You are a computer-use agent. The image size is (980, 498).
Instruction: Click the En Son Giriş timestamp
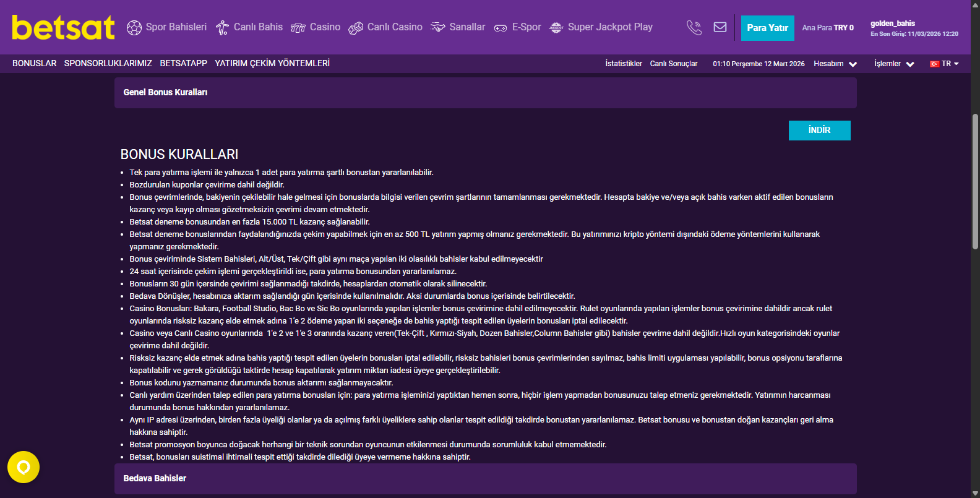[x=914, y=34]
